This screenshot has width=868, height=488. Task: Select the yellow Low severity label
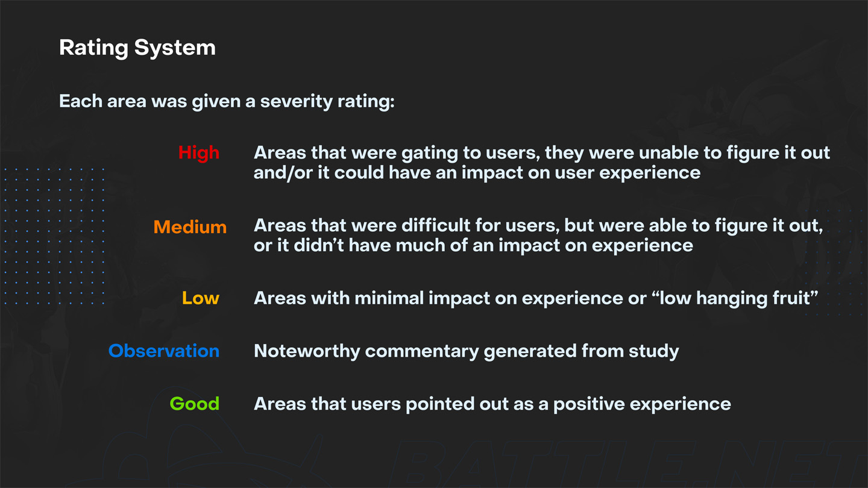tap(201, 298)
